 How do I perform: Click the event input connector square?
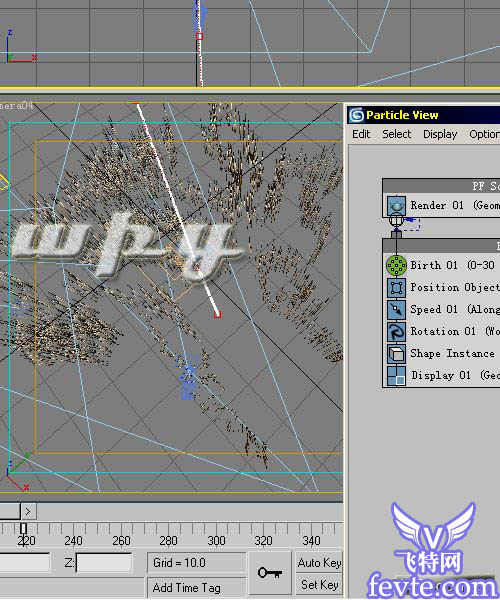tap(396, 234)
